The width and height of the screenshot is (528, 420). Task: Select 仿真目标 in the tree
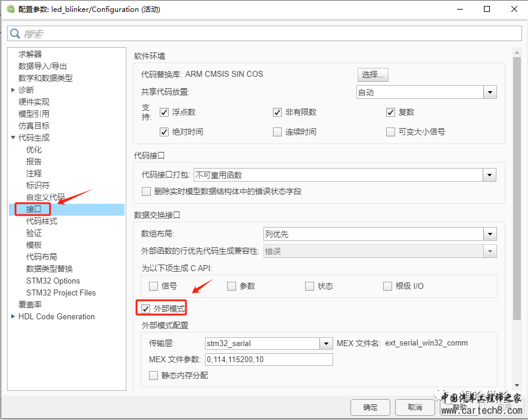pos(34,126)
